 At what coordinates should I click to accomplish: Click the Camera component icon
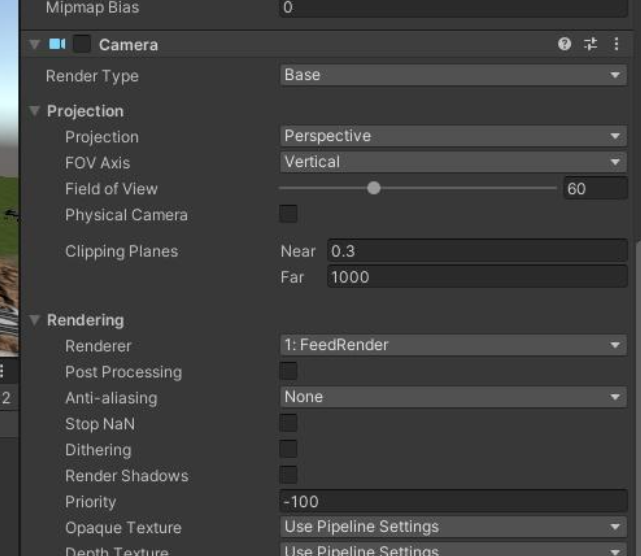(x=57, y=44)
